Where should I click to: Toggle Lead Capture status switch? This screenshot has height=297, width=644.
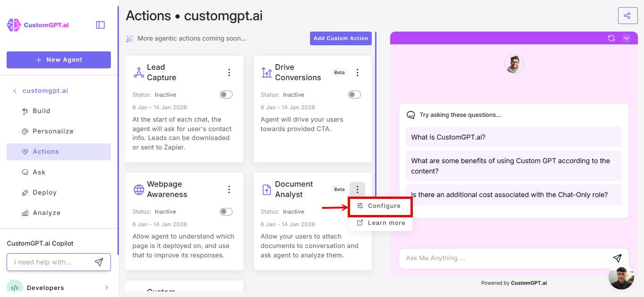226,95
